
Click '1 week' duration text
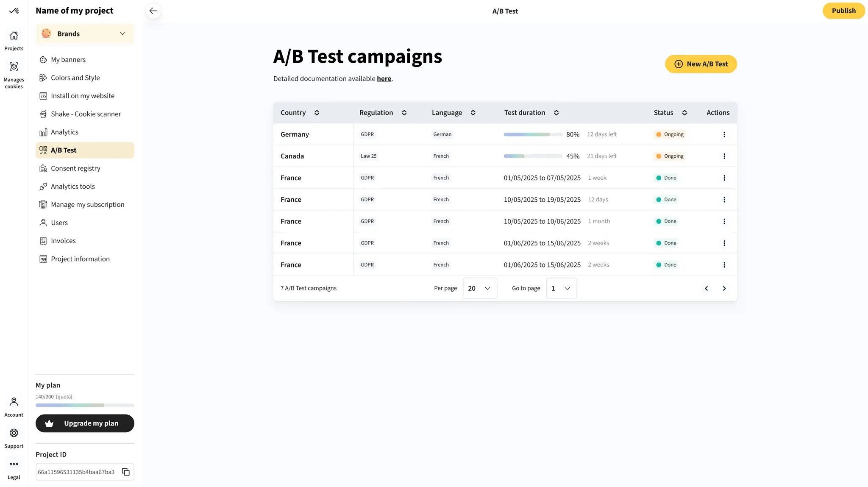[597, 178]
